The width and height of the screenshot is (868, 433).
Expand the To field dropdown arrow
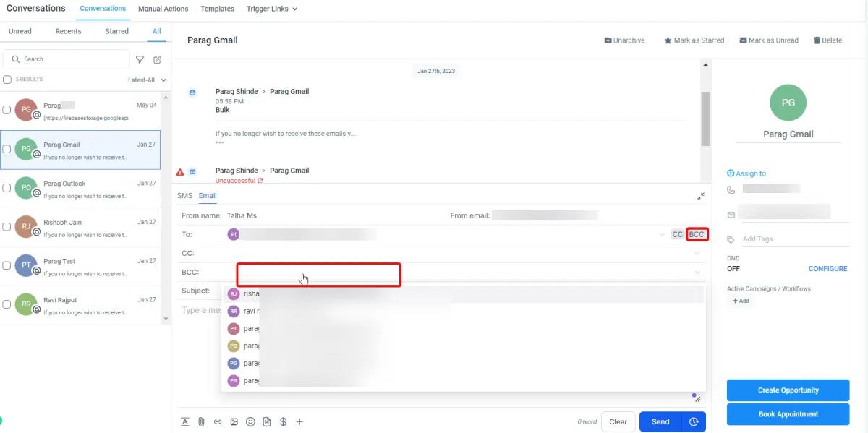pos(663,235)
